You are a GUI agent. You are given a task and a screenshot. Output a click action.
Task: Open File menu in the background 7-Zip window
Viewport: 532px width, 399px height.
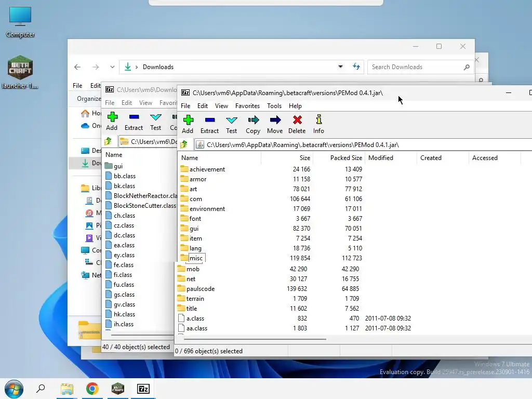click(x=110, y=103)
